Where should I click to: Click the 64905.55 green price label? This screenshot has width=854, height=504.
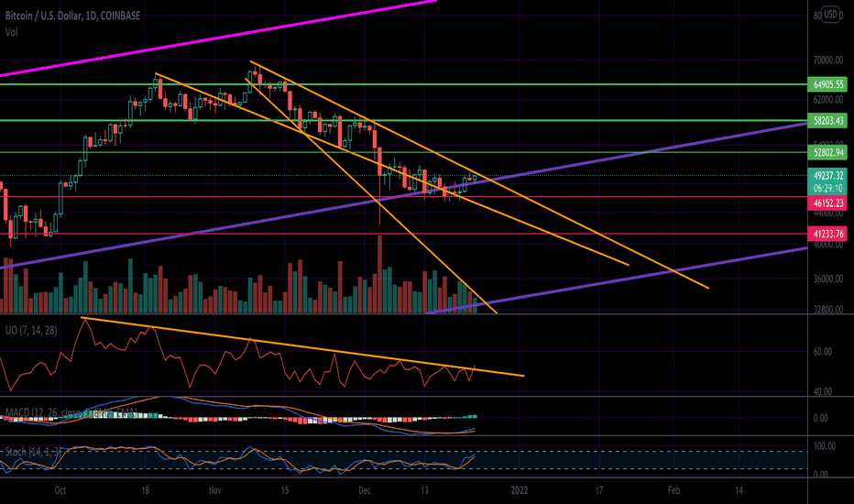[x=827, y=84]
